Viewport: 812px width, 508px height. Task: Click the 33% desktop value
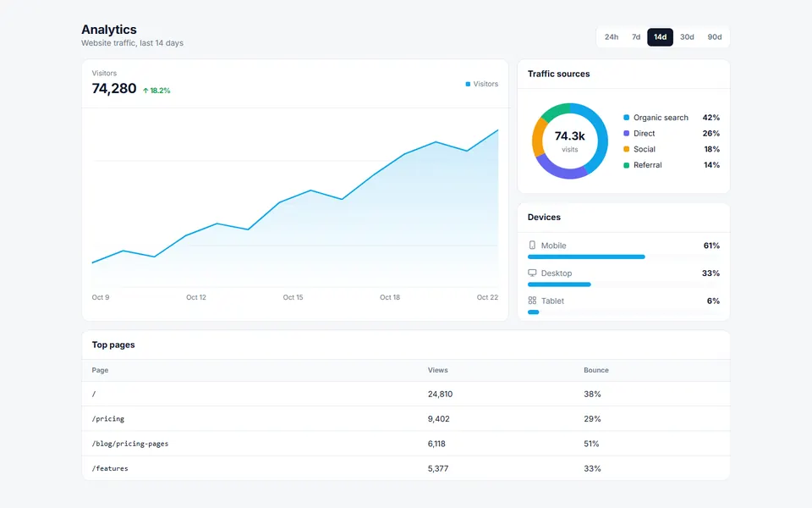click(710, 273)
